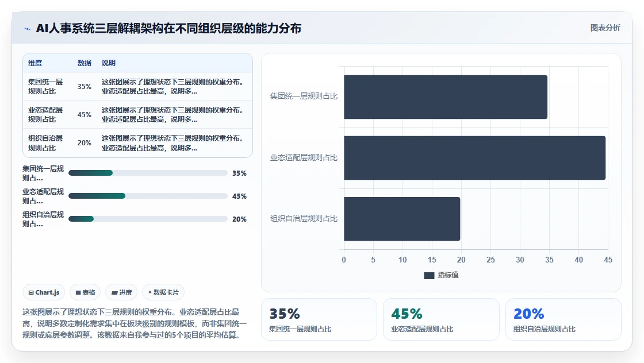The image size is (644, 363).
Task: Click the x-axis tick label 20
Action: click(x=461, y=260)
